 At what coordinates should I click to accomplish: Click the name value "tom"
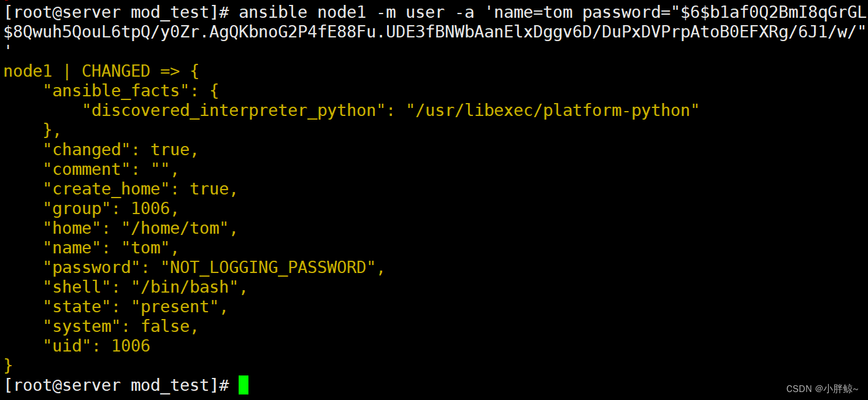click(x=145, y=248)
